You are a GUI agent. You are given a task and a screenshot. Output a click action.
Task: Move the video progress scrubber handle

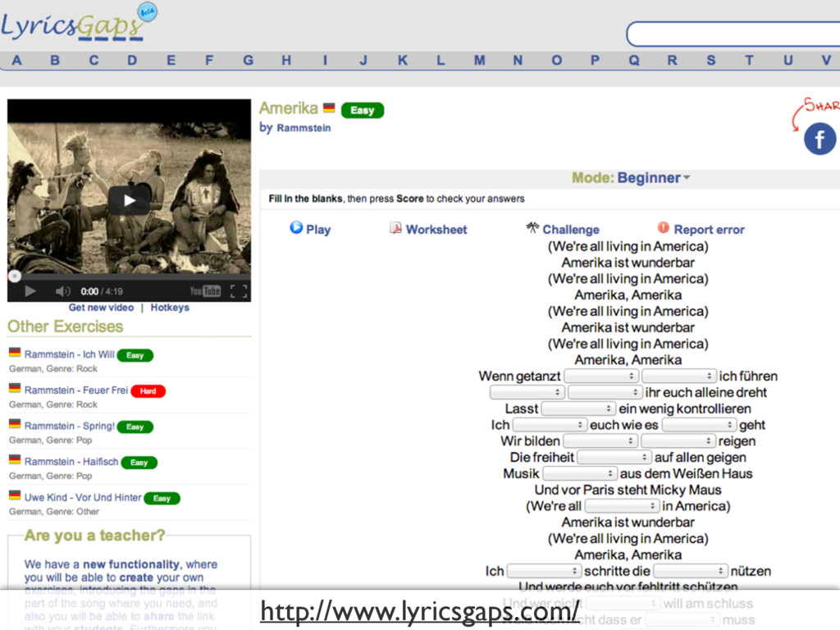pyautogui.click(x=15, y=276)
